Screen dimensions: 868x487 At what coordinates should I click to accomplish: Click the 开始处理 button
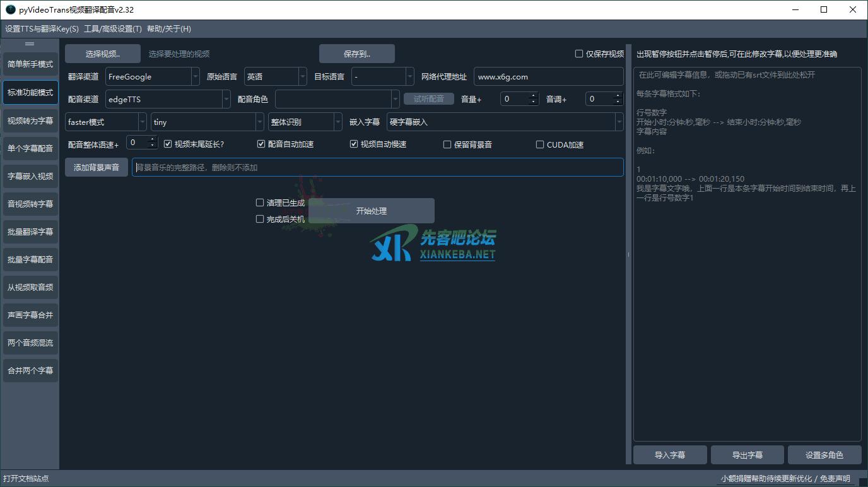(x=371, y=211)
